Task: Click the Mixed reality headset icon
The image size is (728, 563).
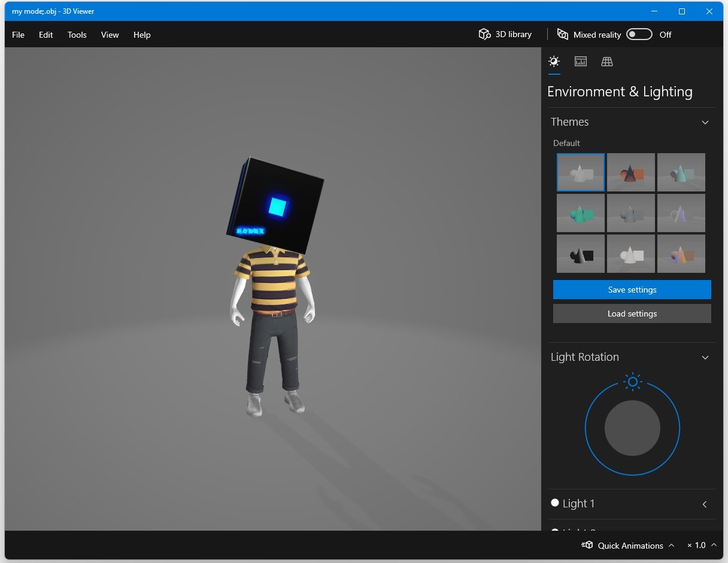Action: click(563, 34)
